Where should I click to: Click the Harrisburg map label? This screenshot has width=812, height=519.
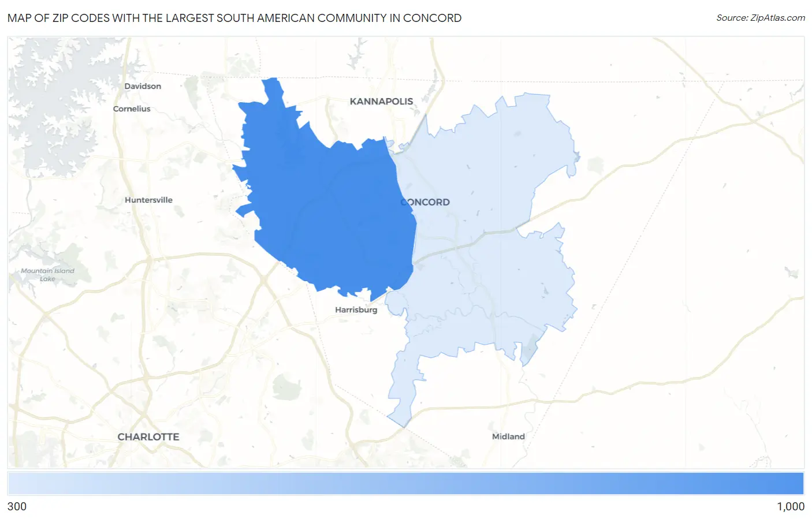pos(356,309)
